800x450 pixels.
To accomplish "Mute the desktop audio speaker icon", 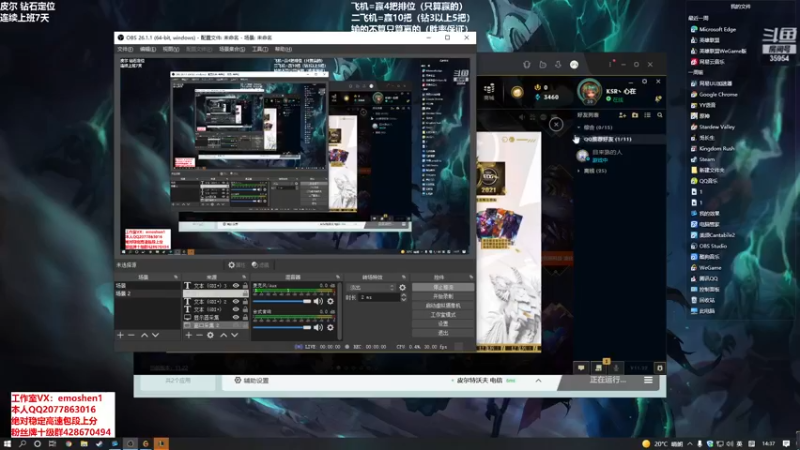I will point(318,327).
